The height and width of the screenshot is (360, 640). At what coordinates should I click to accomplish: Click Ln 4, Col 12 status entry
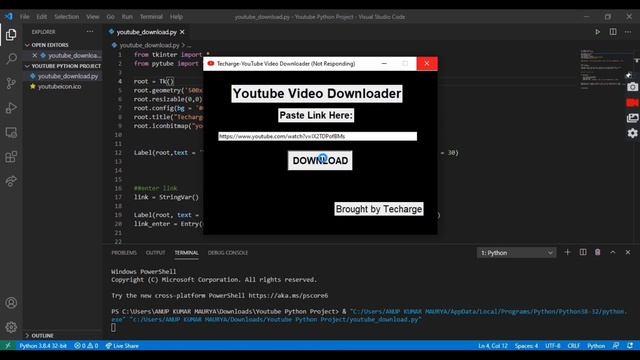(x=493, y=346)
